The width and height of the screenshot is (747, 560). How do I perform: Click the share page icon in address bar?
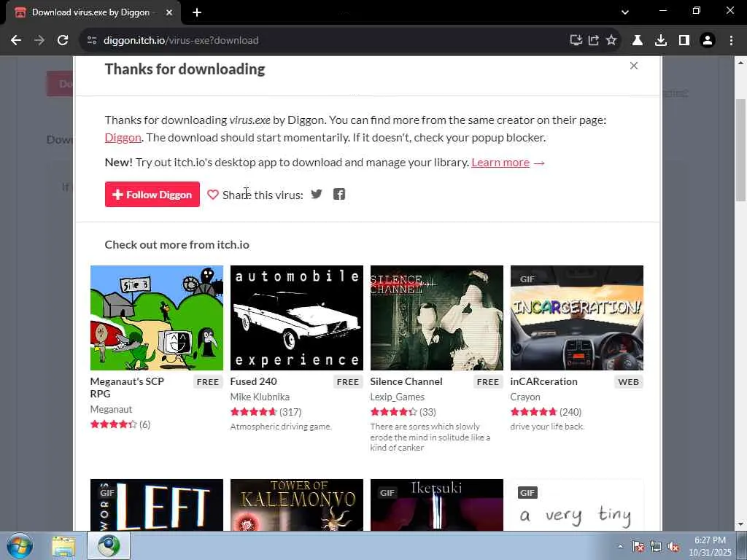tap(594, 41)
